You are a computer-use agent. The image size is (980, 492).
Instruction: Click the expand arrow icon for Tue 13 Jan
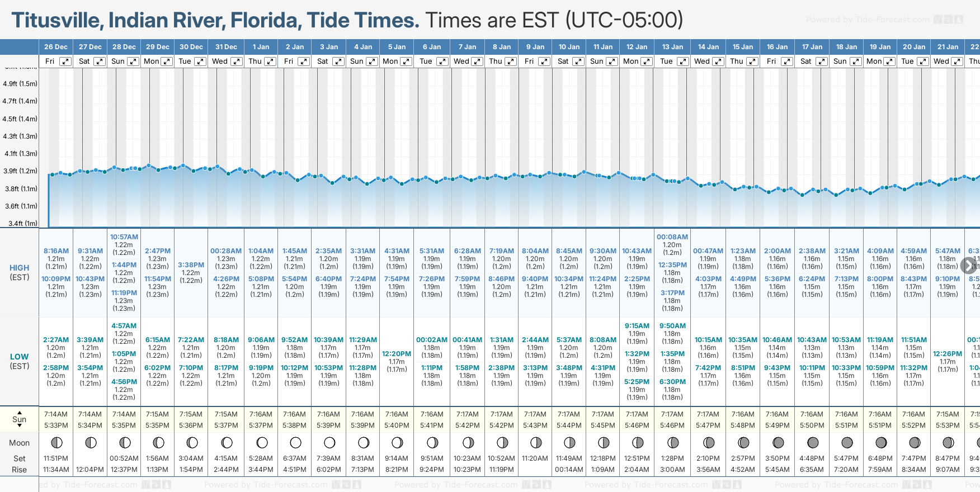tap(683, 61)
